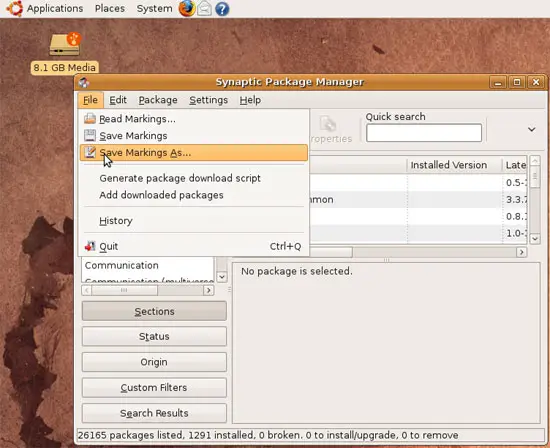Click package list horizontal scroll right arrow
The image size is (550, 448).
(522, 252)
